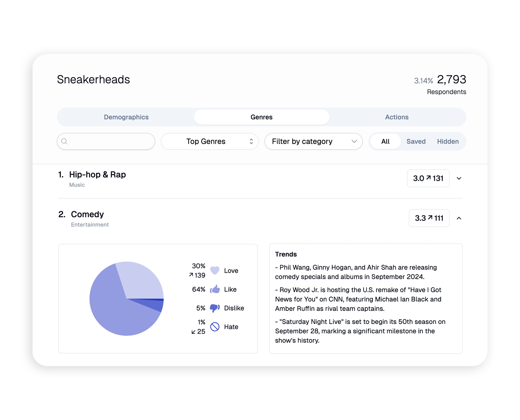Click the Love slice of the pie chart
The width and height of the screenshot is (520, 420).
pyautogui.click(x=141, y=280)
